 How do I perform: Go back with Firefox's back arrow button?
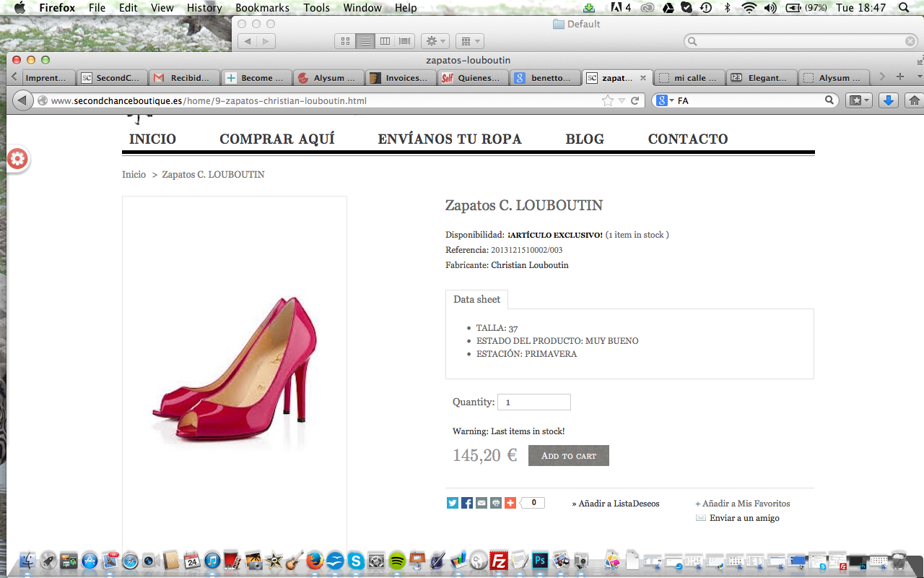[23, 100]
